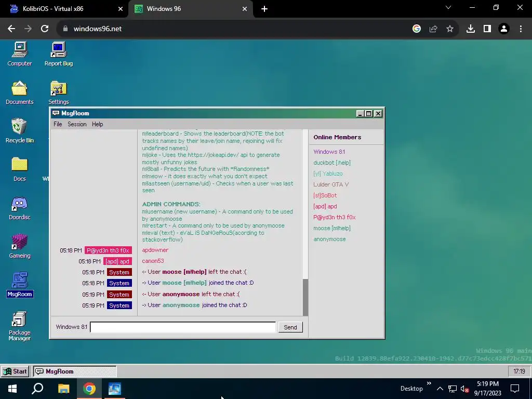The image size is (532, 399).
Task: Click the share page icon
Action: point(433,29)
